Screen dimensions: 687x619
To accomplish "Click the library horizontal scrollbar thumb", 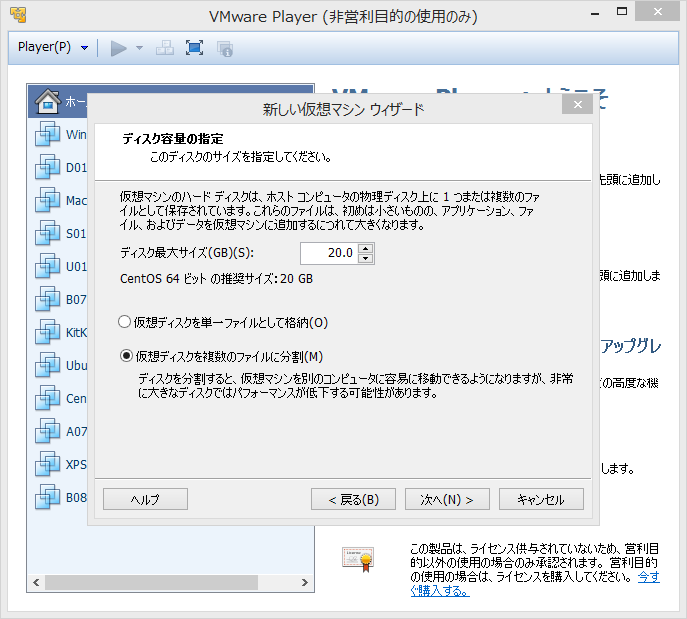I will (x=151, y=583).
